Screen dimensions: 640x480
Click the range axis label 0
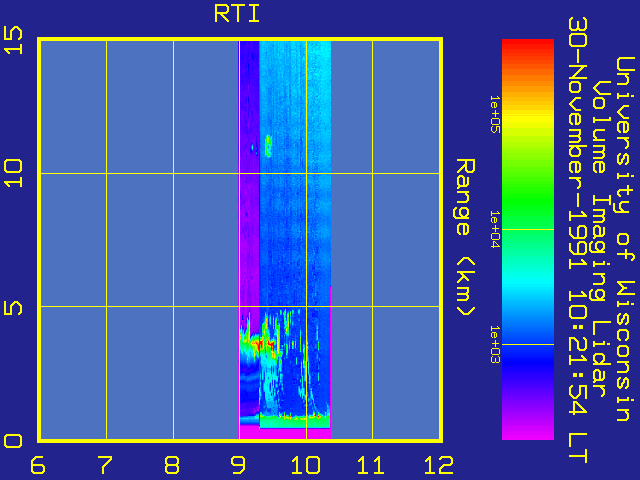pyautogui.click(x=13, y=441)
